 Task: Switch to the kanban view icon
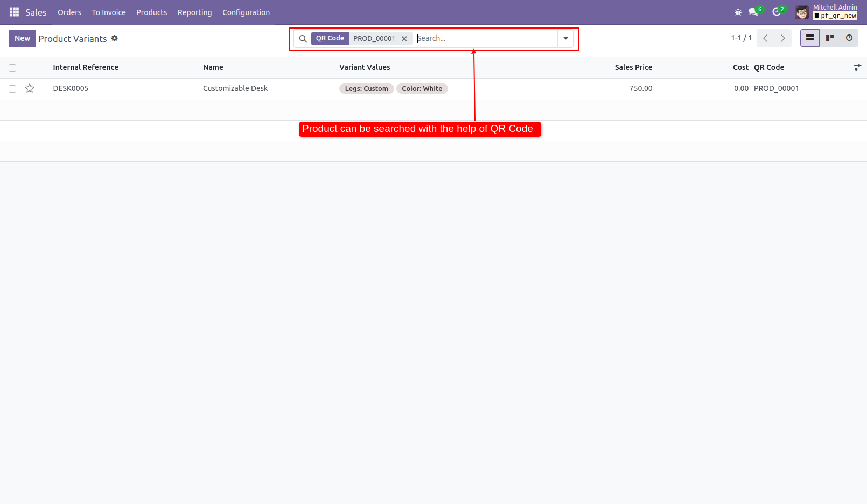coord(829,38)
